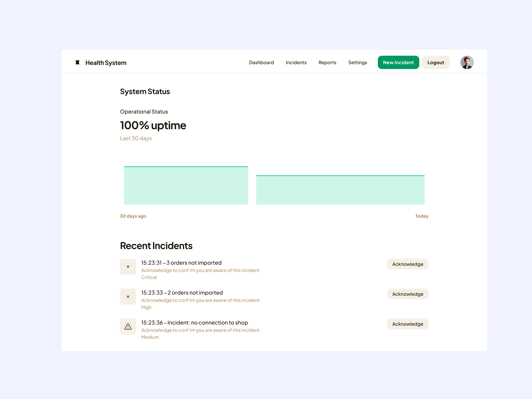Viewport: 532px width, 399px height.
Task: Click the New Incident button
Action: pos(398,63)
